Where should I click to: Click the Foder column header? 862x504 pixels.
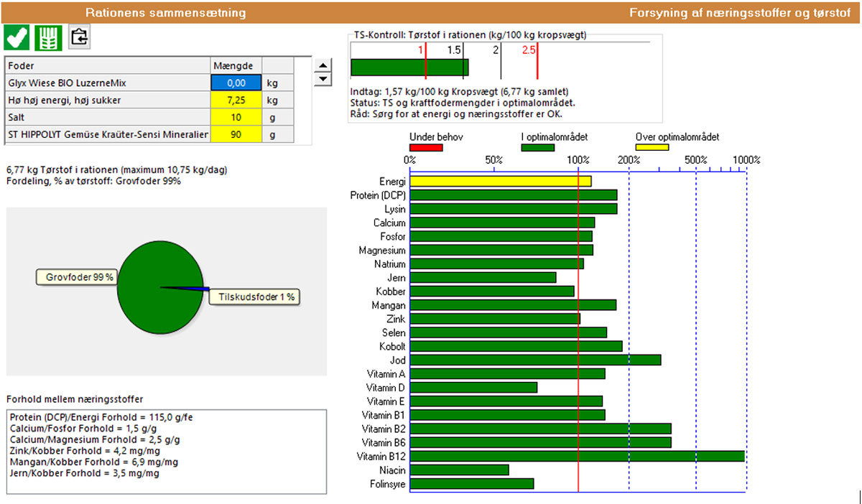pos(108,66)
